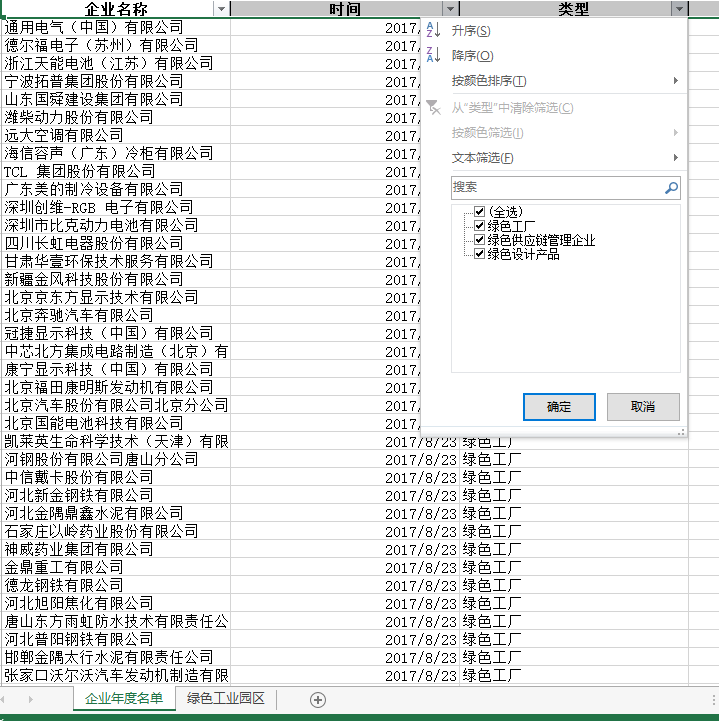This screenshot has height=721, width=719.
Task: Choose 降序(O) sort option
Action: pos(472,56)
